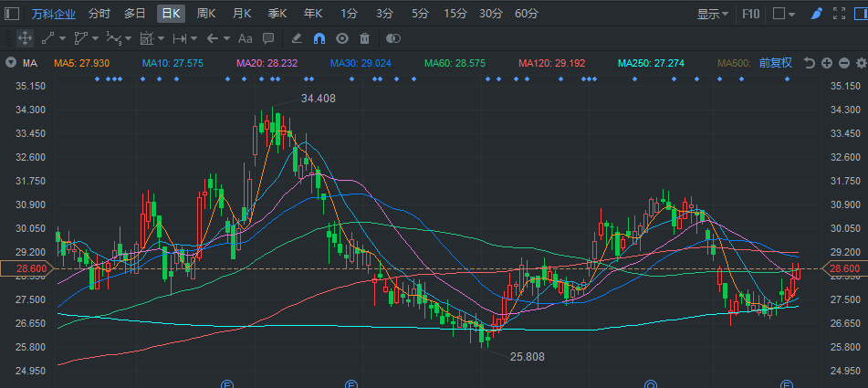Click the blue paintbrush drawing icon
This screenshot has width=868, height=388.
(817, 14)
